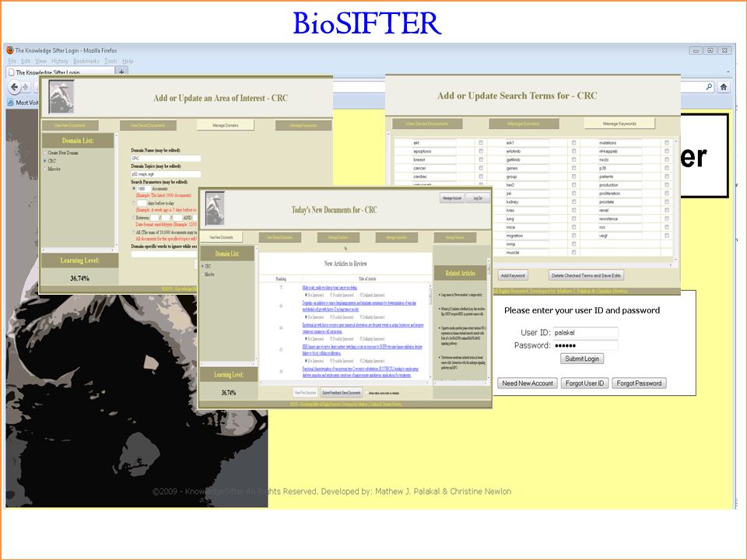The height and width of the screenshot is (560, 747).
Task: Check the box next to muscle keyword
Action: pos(573,252)
